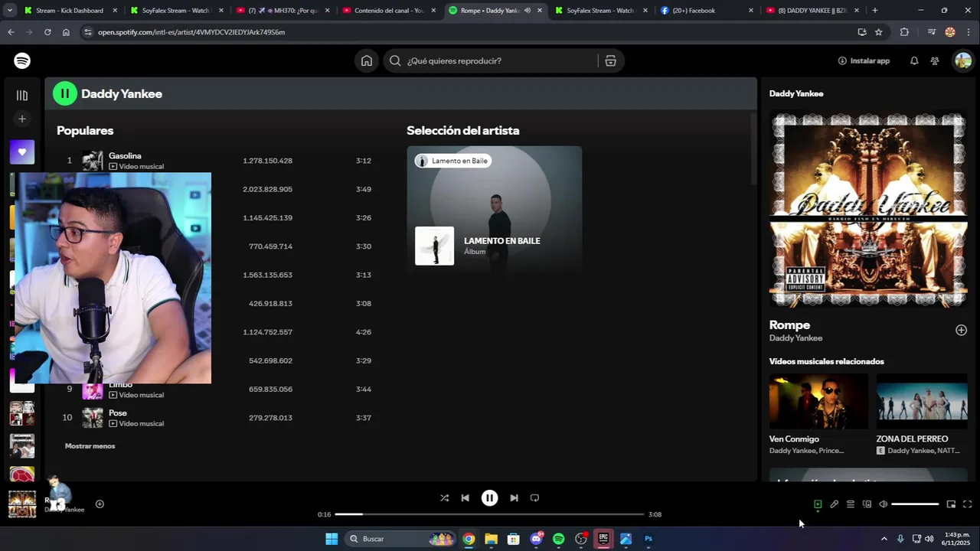Add Rompe to library from right panel

tap(961, 330)
